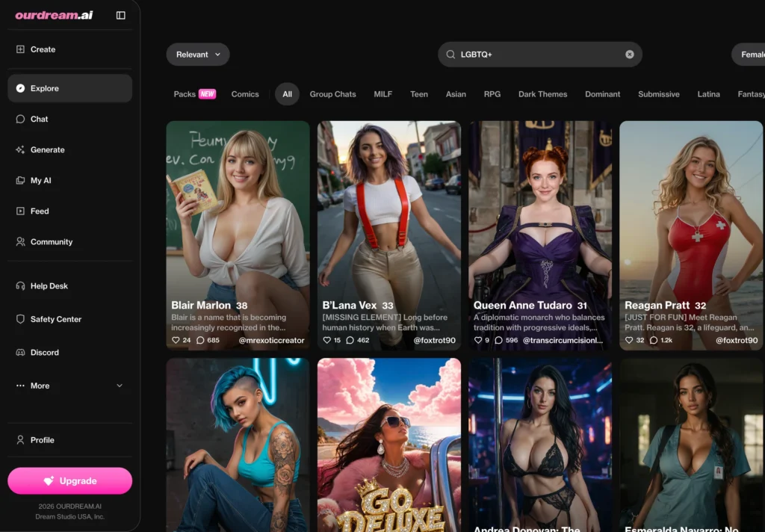The width and height of the screenshot is (765, 532).
Task: Switch to the Comics tab
Action: point(245,94)
